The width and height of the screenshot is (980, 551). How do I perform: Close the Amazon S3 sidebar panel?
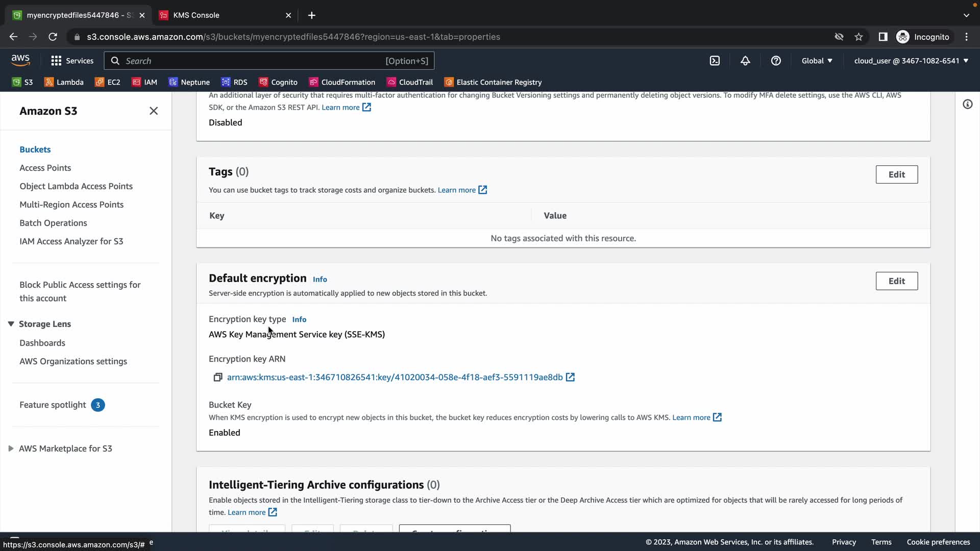coord(154,111)
